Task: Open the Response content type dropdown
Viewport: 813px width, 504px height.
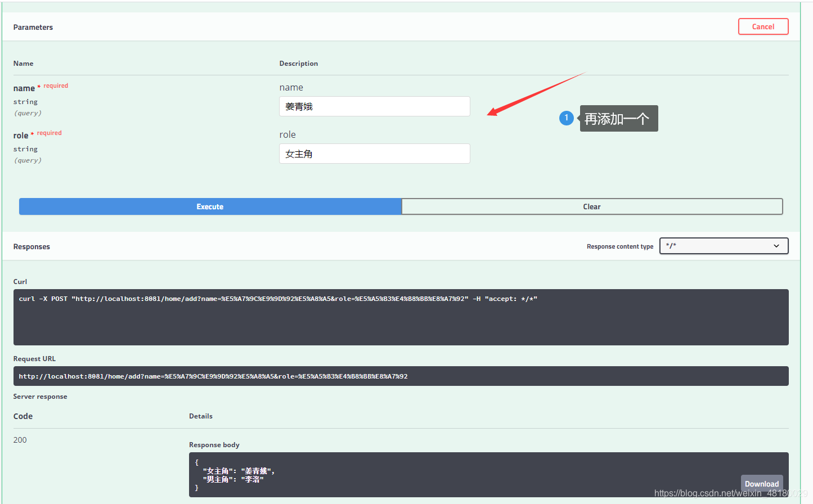Action: pos(724,246)
